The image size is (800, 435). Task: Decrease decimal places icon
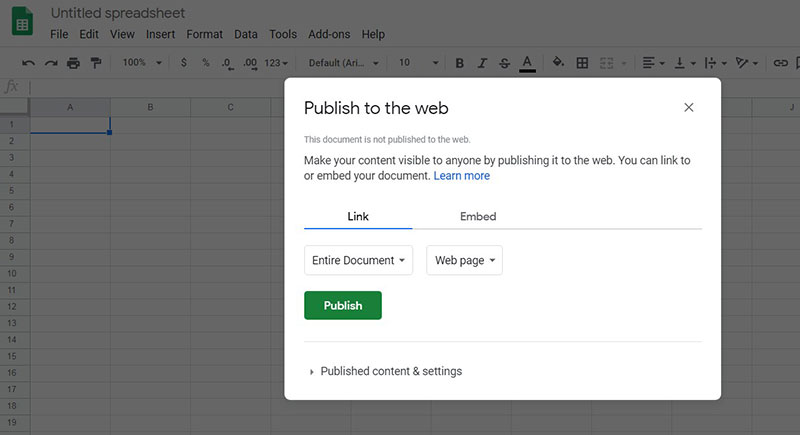coord(228,63)
